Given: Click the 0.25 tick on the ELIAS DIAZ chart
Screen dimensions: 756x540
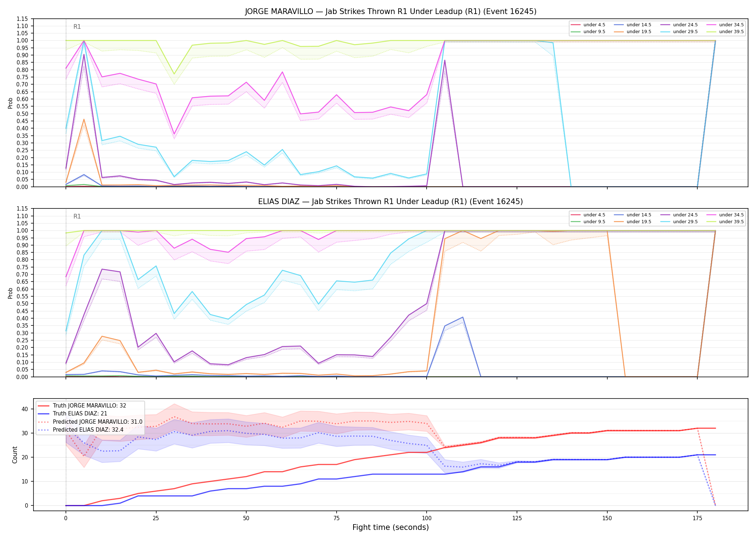Looking at the screenshot, I should (x=23, y=340).
